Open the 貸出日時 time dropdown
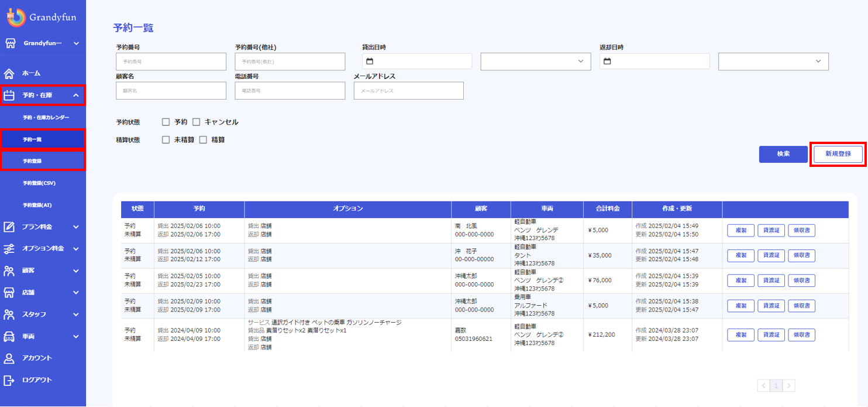This screenshot has width=868, height=407. coord(536,61)
